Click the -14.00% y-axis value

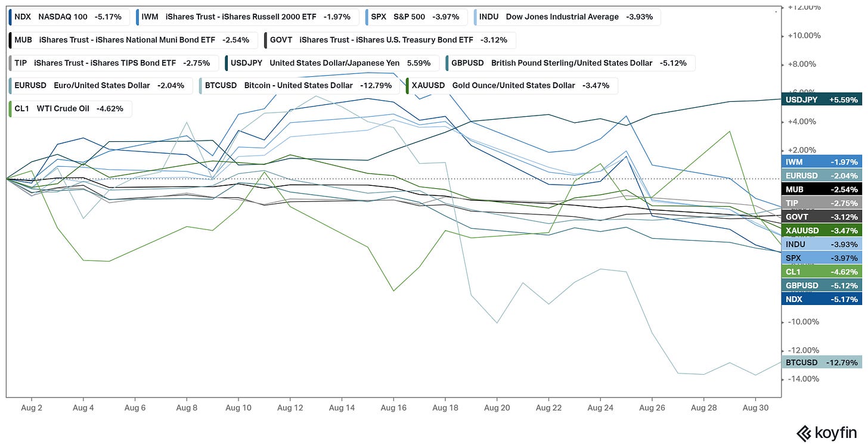805,379
